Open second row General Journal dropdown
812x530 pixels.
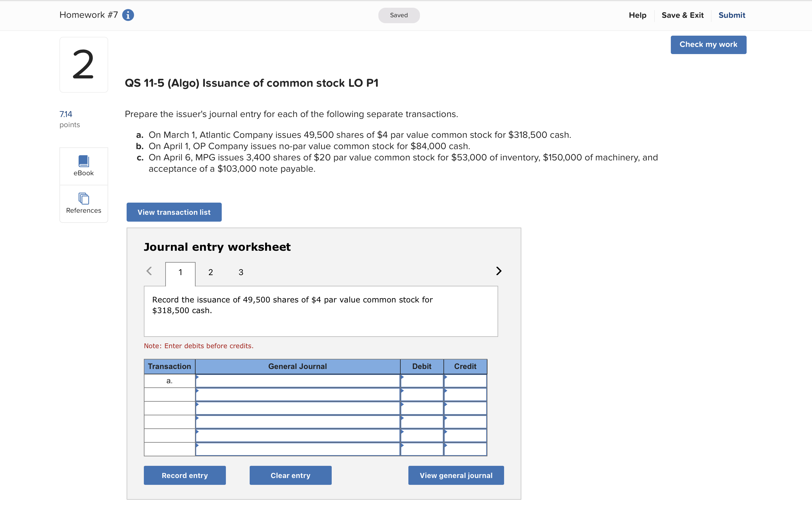297,395
